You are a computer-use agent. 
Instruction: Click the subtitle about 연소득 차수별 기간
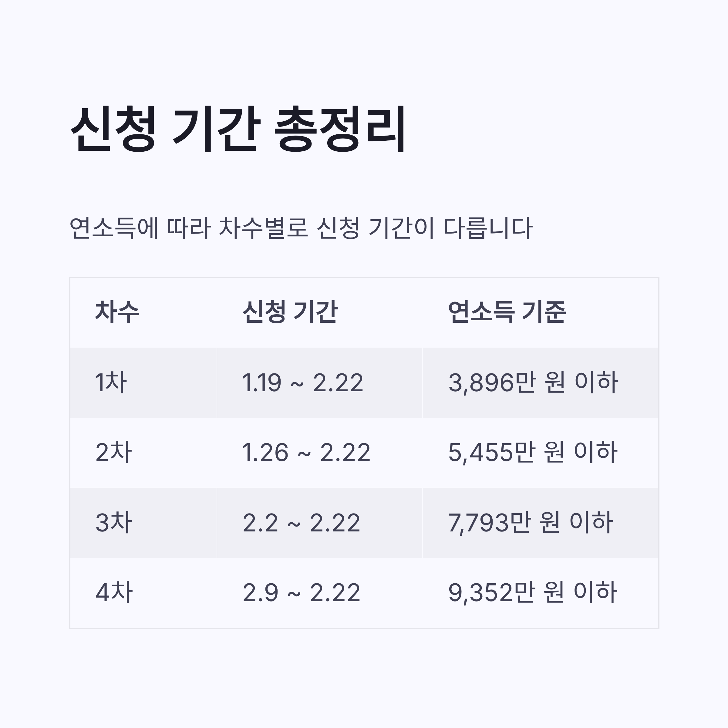301,228
